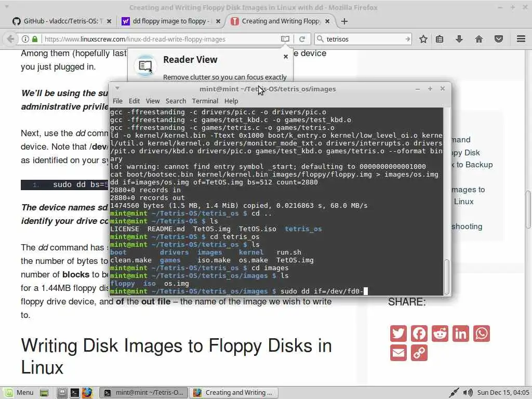The image size is (532, 399).
Task: Open the volume tray icon
Action: pos(468,393)
